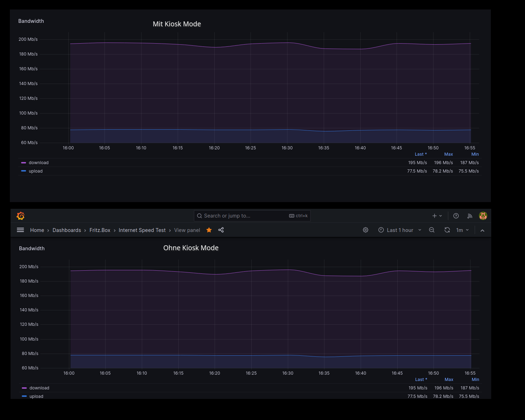Collapse the top navigation chevron

[x=482, y=230]
